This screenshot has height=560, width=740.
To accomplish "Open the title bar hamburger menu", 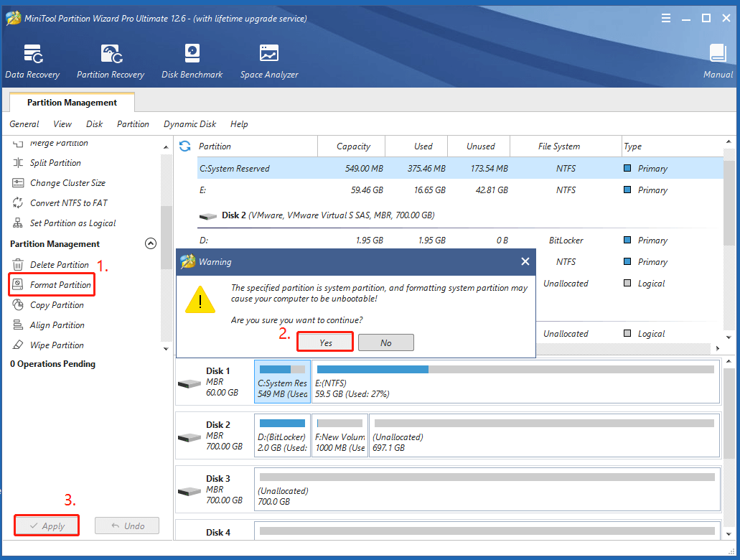I will 666,18.
